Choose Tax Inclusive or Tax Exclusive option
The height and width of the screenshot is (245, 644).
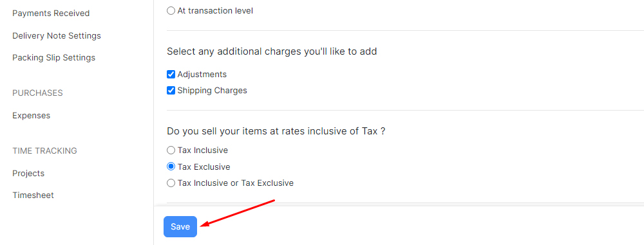171,183
